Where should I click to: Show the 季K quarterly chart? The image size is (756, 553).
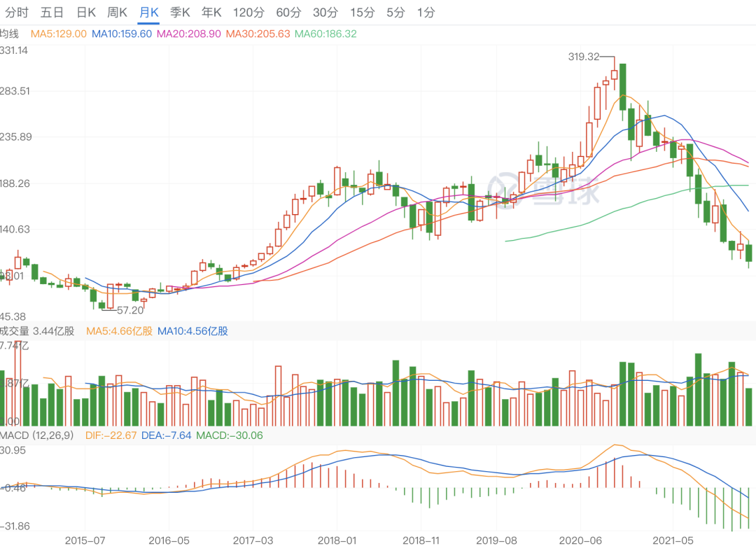[180, 12]
